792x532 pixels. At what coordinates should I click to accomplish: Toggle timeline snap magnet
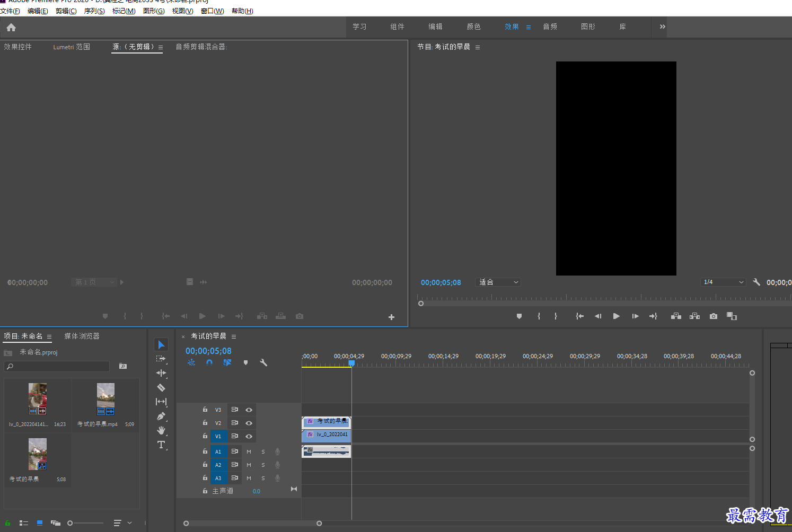(x=209, y=362)
